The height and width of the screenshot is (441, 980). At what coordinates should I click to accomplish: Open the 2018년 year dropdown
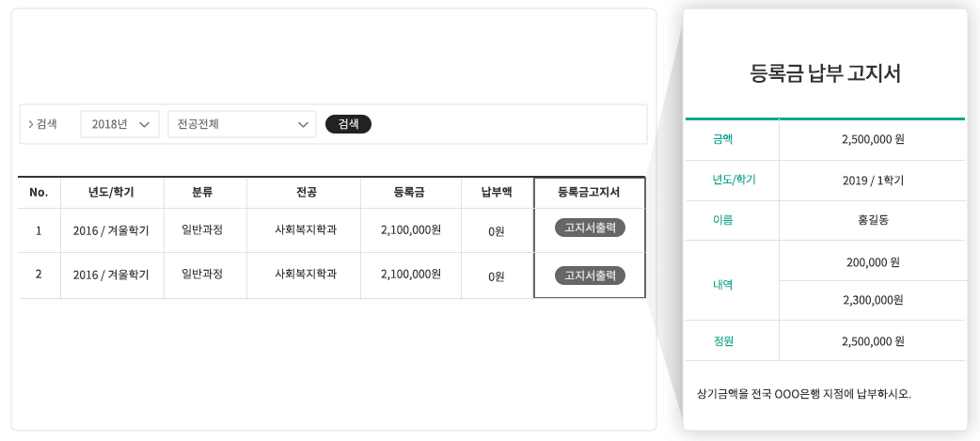coord(120,124)
